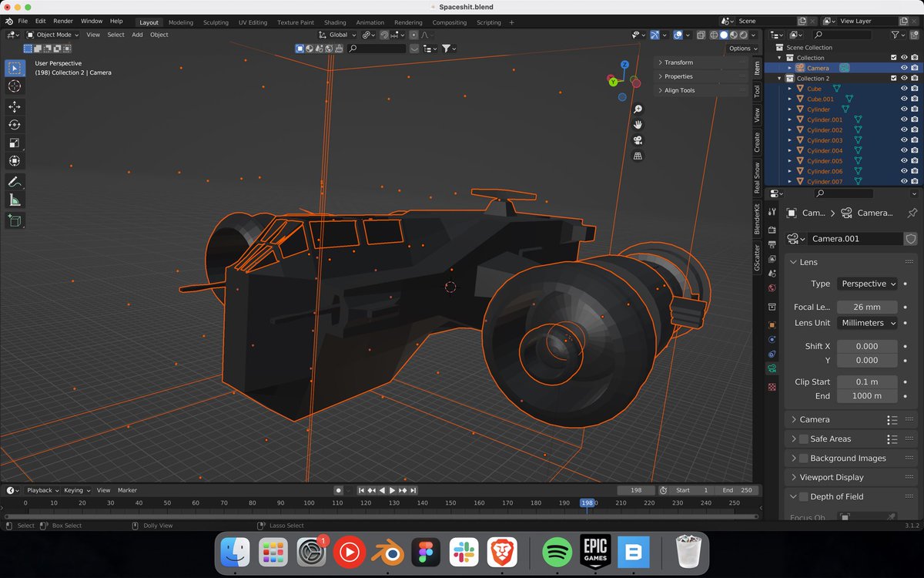Launch Figma from the Dock
Image resolution: width=924 pixels, height=578 pixels.
point(427,553)
